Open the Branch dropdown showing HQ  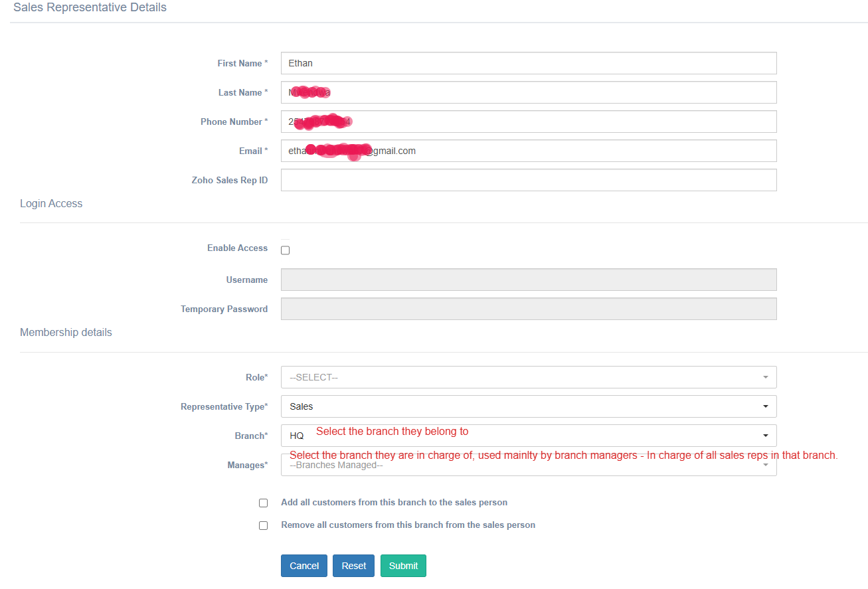pyautogui.click(x=528, y=436)
